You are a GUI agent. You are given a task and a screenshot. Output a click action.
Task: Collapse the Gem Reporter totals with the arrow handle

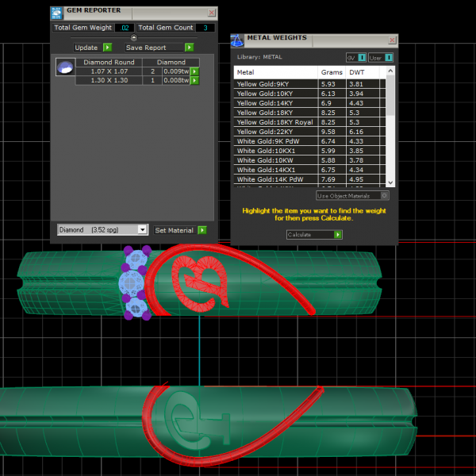(x=133, y=37)
